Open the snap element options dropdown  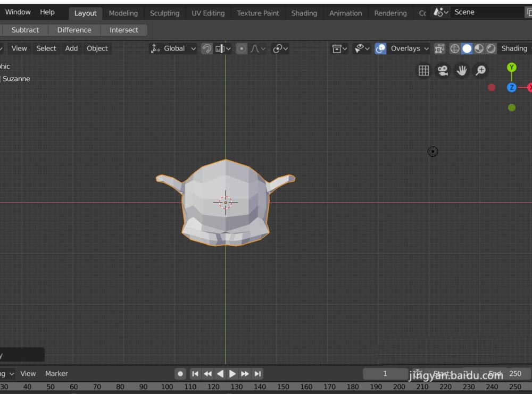coord(223,48)
